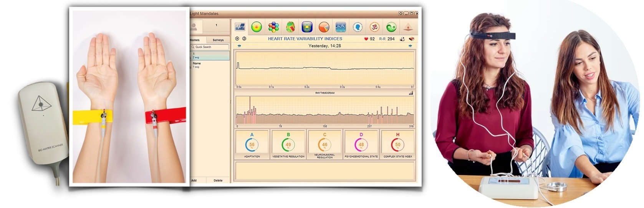The height and width of the screenshot is (208, 644).
Task: Click the RHYTHMOGRAM label
Action: tap(325, 93)
